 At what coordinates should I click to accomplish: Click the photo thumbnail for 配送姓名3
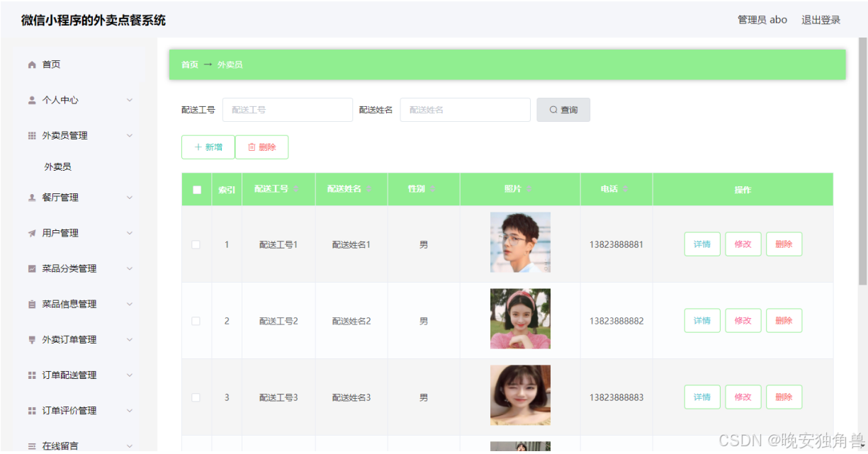point(520,395)
